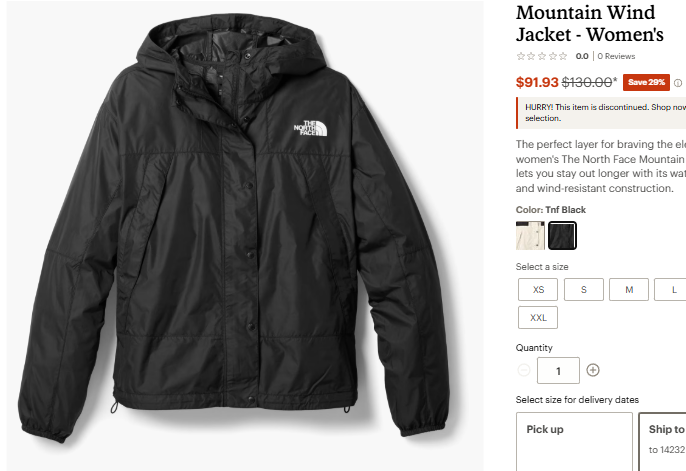This screenshot has height=471, width=686.
Task: Select size M
Action: [629, 290]
